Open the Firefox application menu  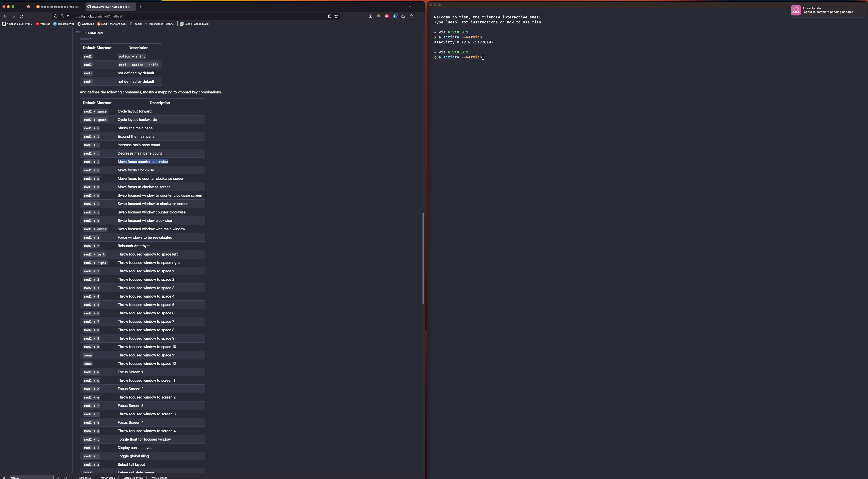(420, 16)
